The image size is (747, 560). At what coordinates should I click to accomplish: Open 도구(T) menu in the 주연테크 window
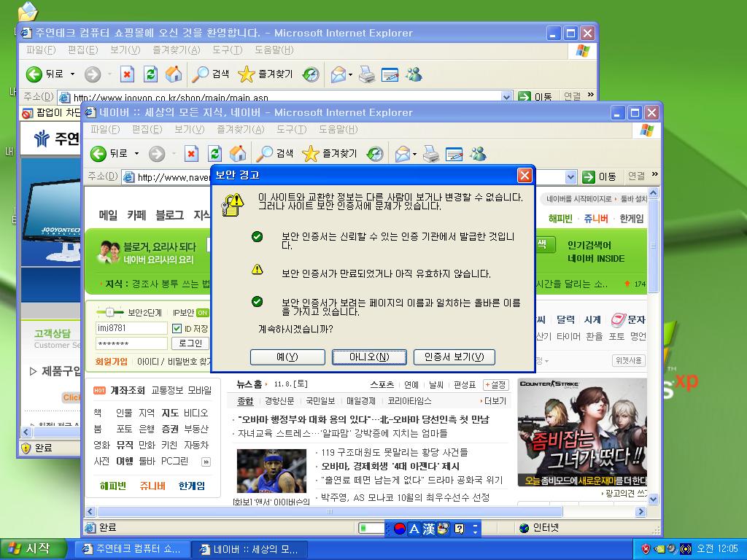coord(228,50)
